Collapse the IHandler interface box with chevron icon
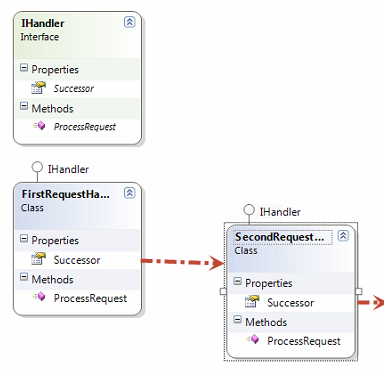Viewport: 384px width, 370px height. [130, 22]
